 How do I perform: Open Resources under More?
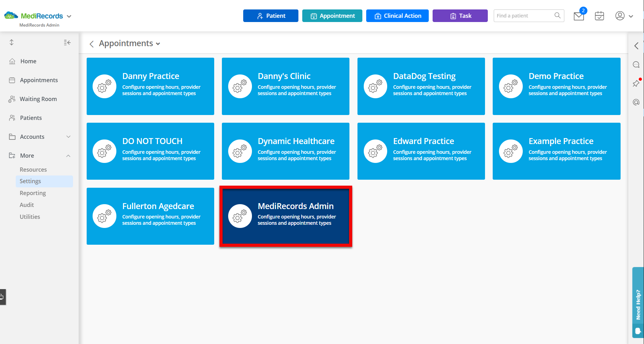pos(33,170)
